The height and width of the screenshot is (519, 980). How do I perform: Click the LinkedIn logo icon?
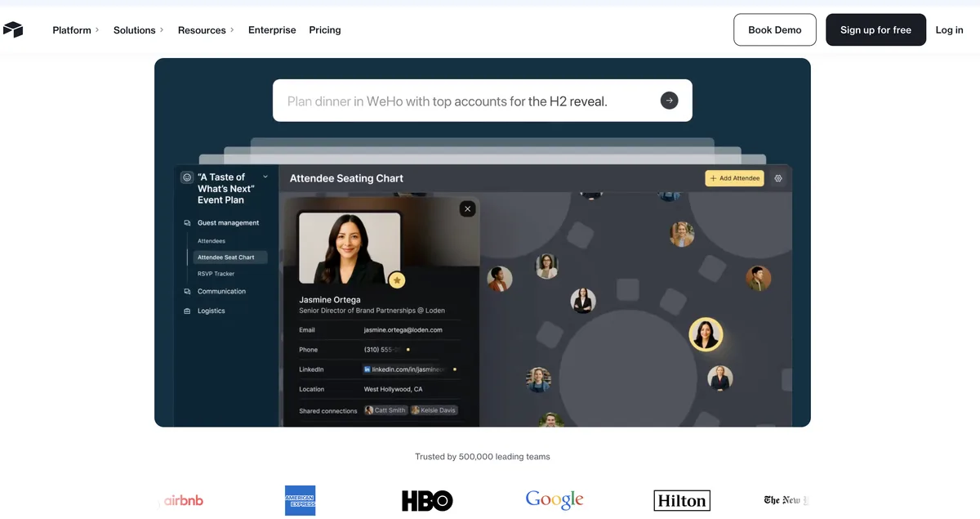point(367,369)
